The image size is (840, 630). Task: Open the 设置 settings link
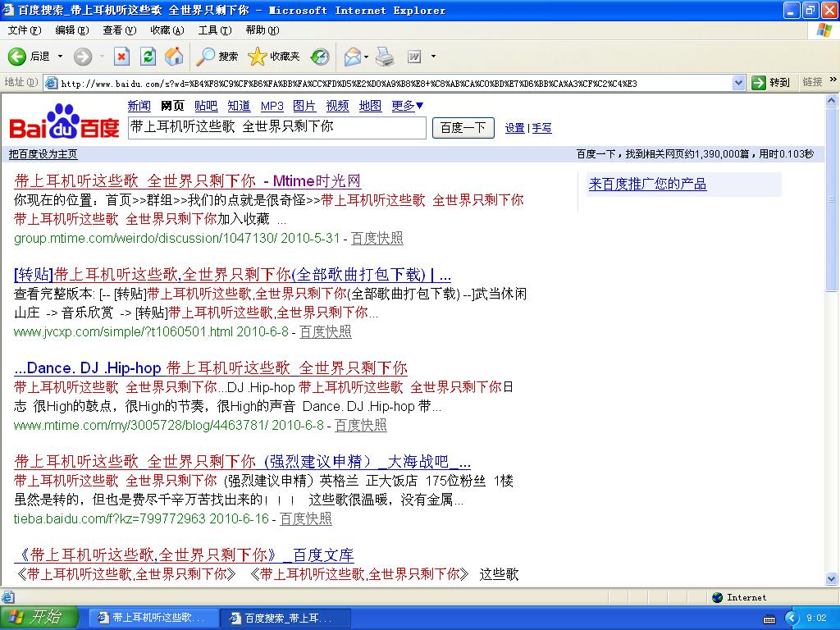pos(515,128)
